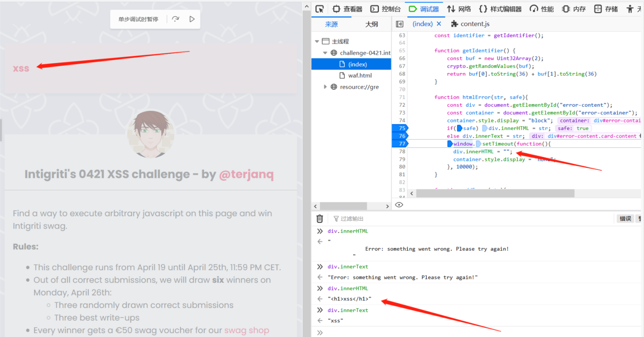Expand the resource://gre tree node

click(325, 87)
